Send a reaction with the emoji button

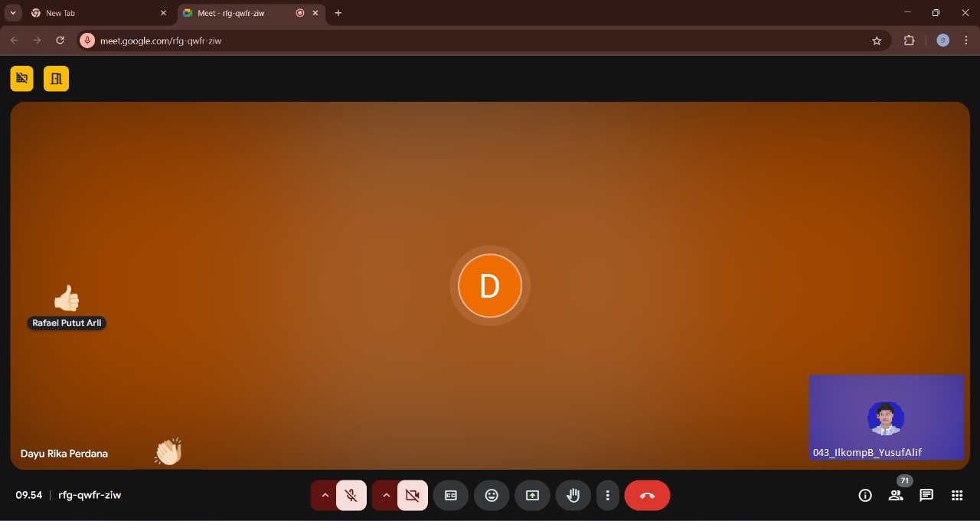click(492, 496)
